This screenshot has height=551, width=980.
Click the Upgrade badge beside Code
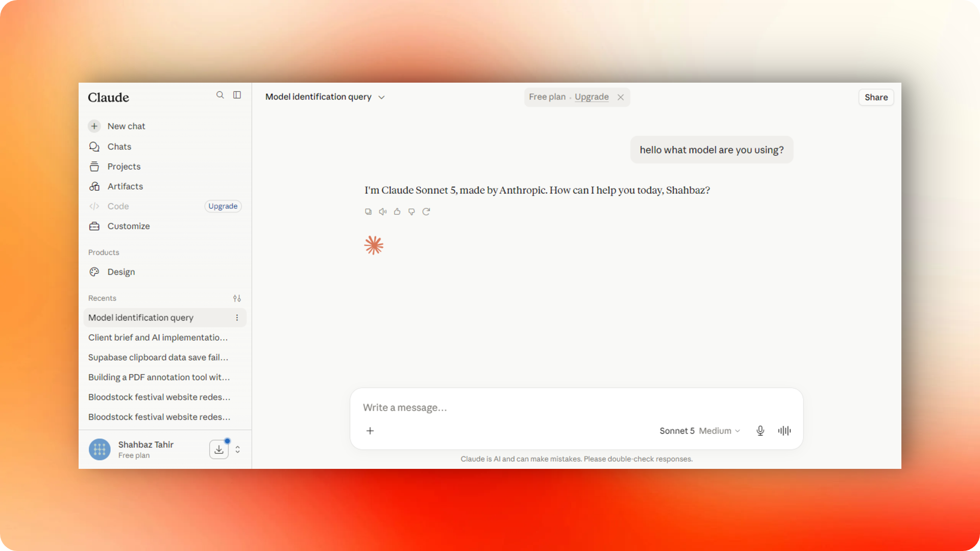click(223, 206)
